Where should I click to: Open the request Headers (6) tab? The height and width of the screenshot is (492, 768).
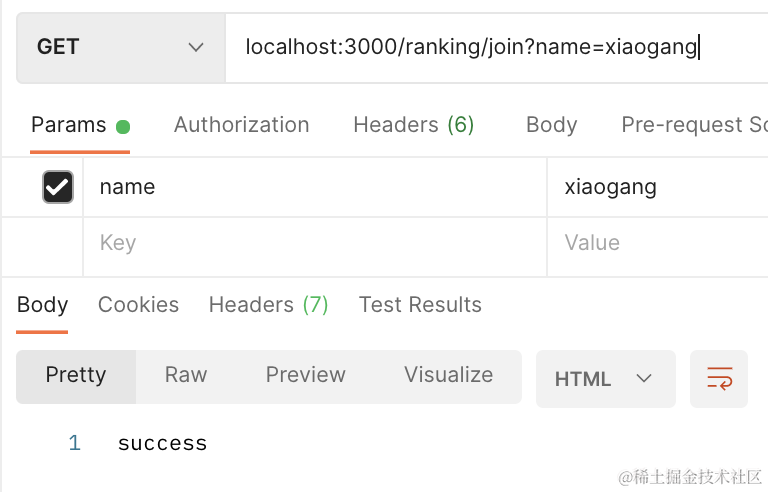coord(413,125)
